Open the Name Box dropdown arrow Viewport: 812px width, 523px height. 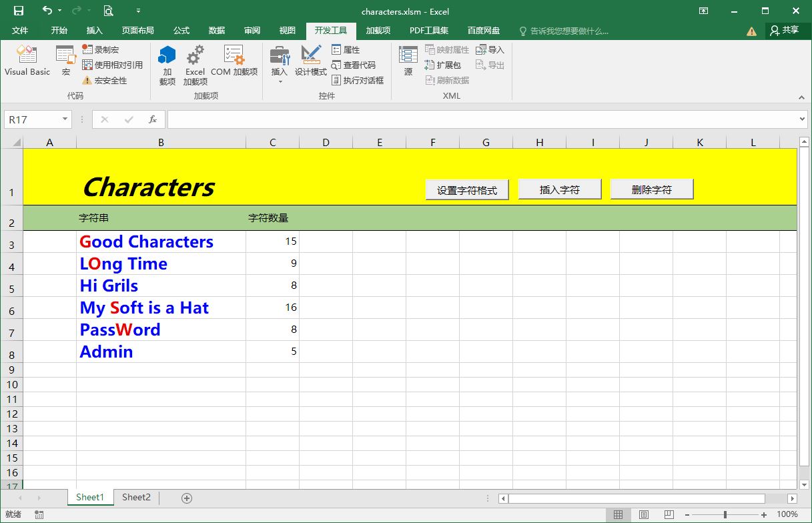65,119
